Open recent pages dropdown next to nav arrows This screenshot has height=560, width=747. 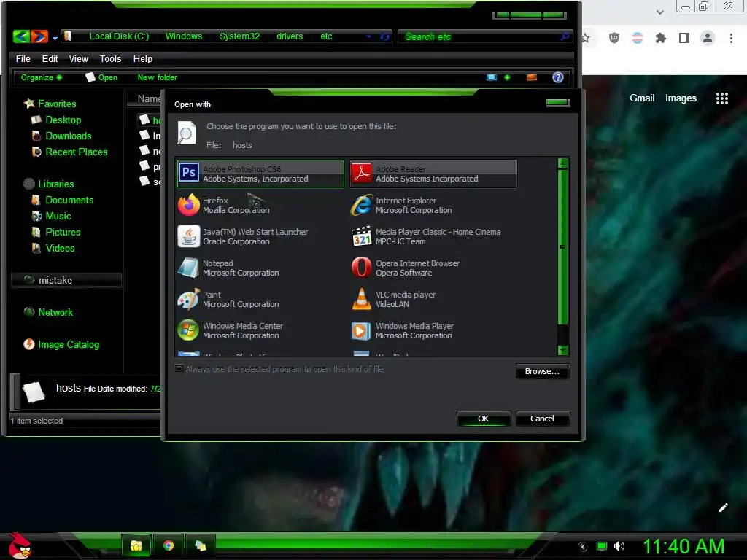pyautogui.click(x=55, y=38)
